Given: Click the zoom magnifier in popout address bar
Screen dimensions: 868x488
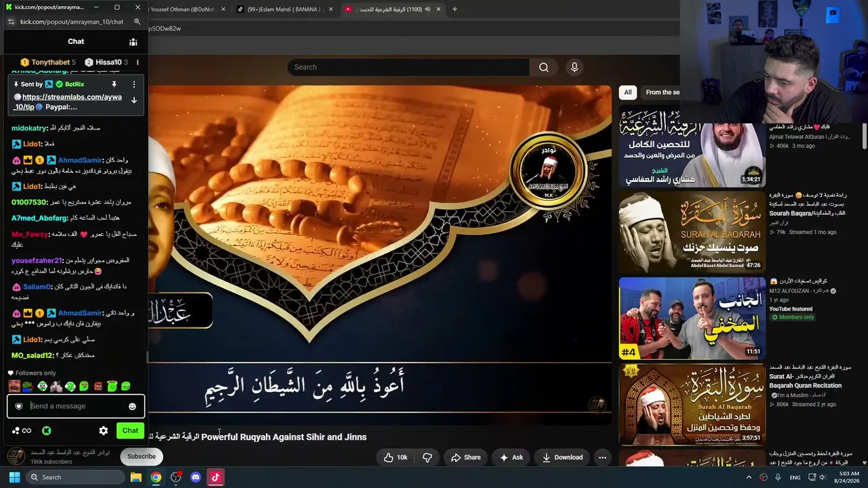Looking at the screenshot, I should pyautogui.click(x=137, y=22).
